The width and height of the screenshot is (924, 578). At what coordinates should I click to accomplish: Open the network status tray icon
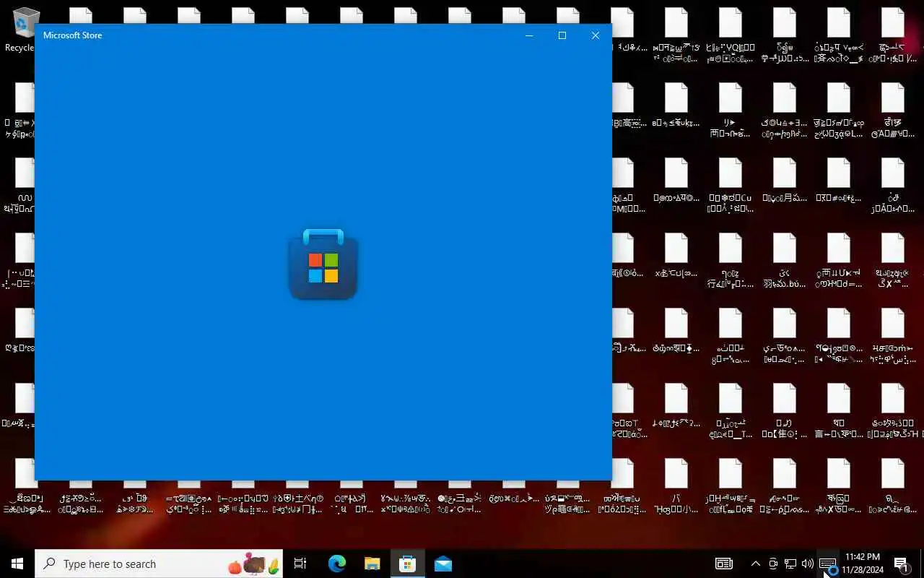pos(790,564)
